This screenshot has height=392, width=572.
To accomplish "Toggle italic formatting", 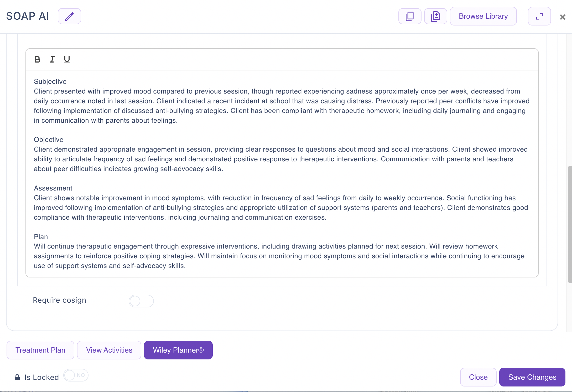I will click(52, 60).
